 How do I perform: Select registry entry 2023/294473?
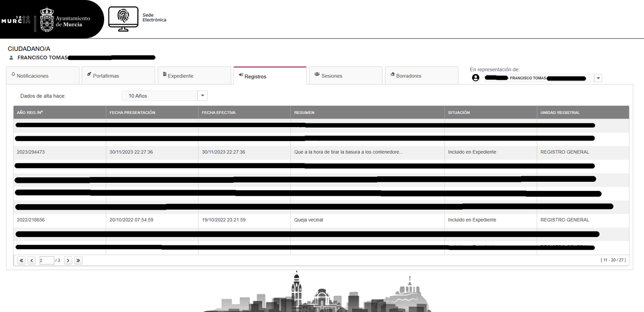pyautogui.click(x=31, y=152)
